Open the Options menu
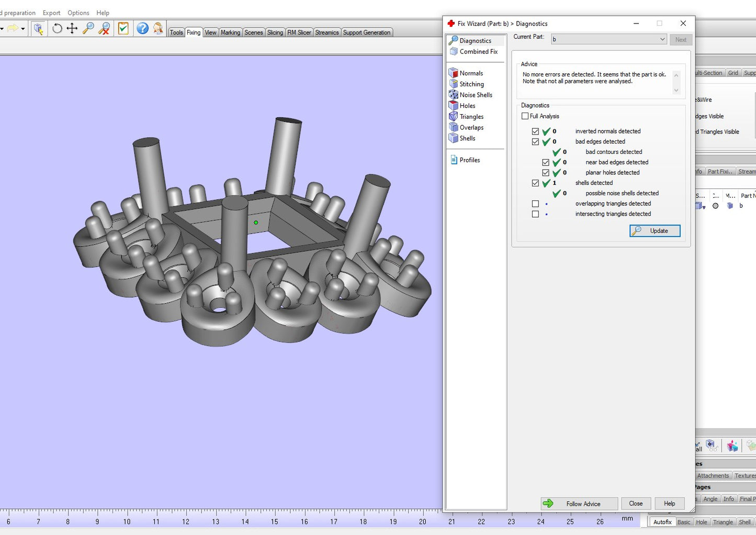Screen dimensions: 756x535 click(x=78, y=13)
